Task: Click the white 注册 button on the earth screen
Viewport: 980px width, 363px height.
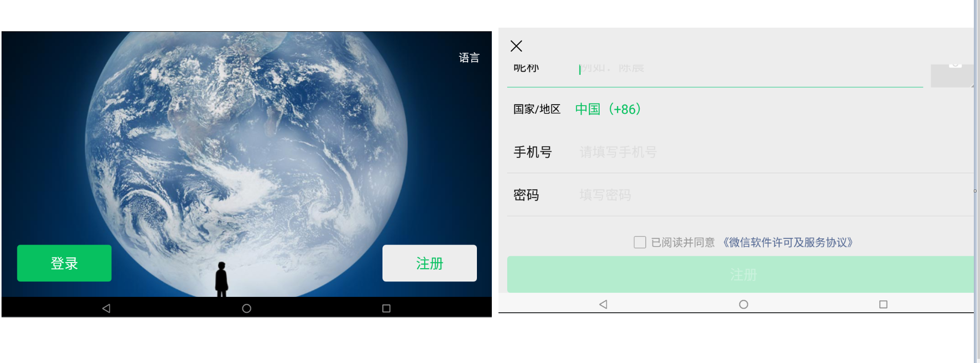Action: coord(430,263)
